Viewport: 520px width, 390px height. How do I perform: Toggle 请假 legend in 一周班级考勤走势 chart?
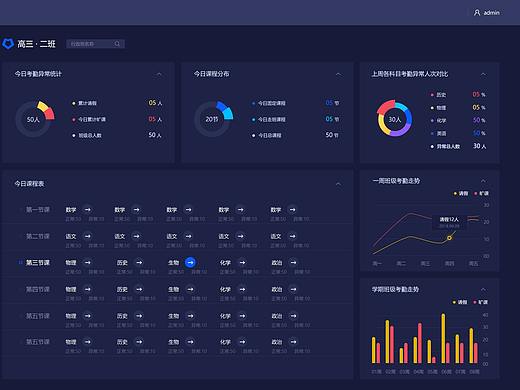coord(461,193)
